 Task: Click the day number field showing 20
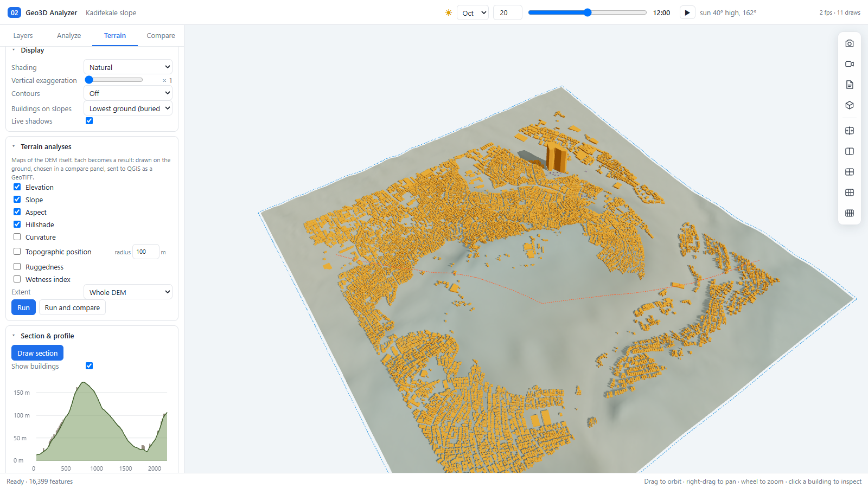(508, 12)
